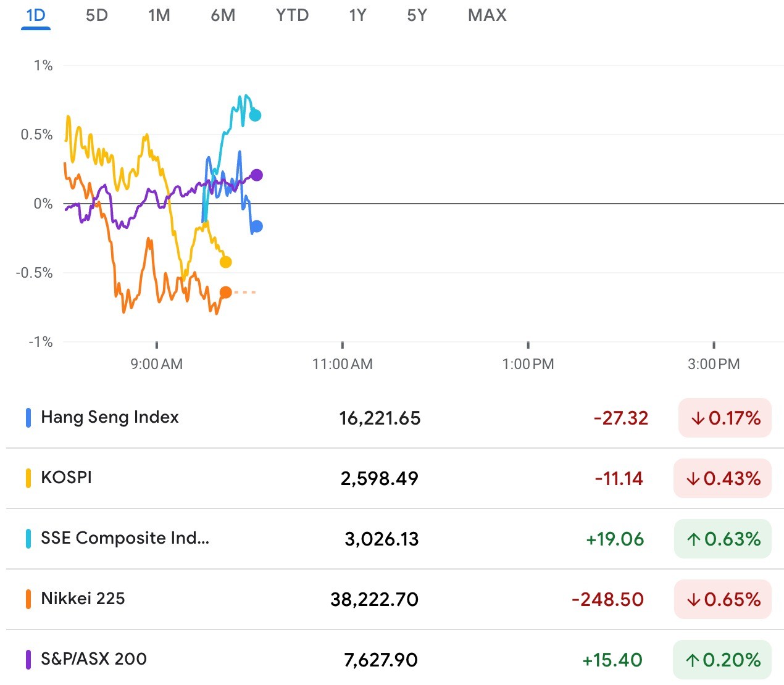Open the Hang Seng Index row
Screen dimensions: 784x685
point(395,418)
